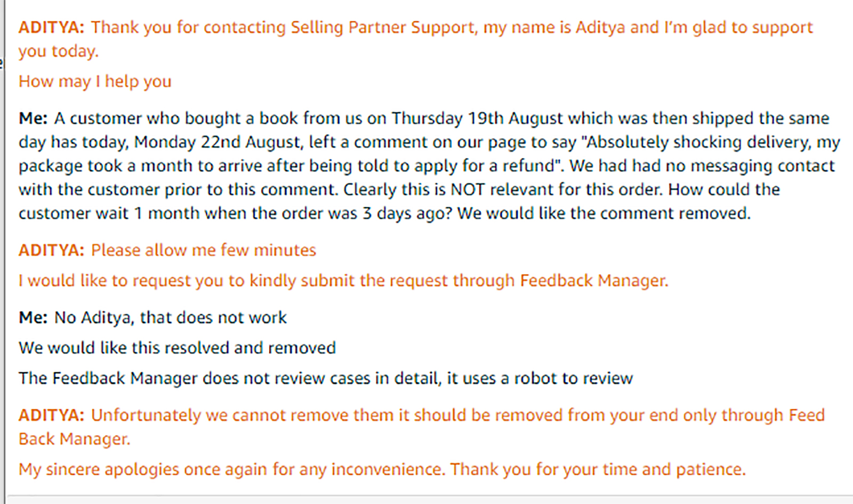
Task: Click the message "No Aditya, that does not work"
Action: tap(171, 318)
